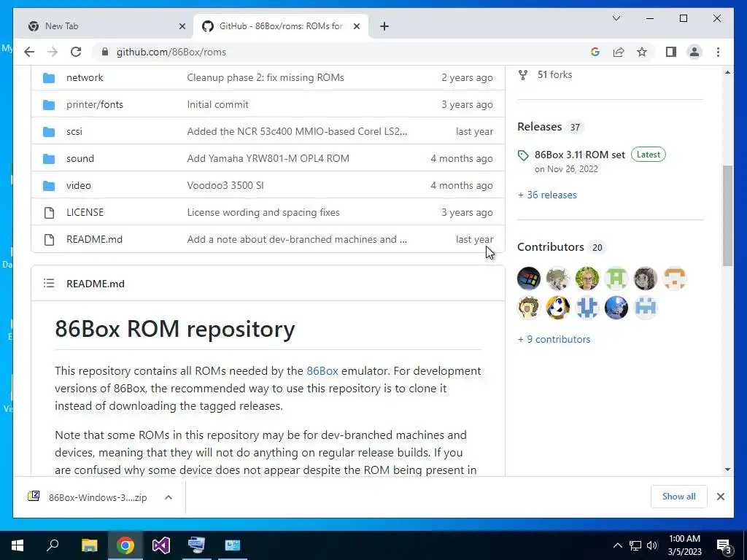Open the Chrome three-dot menu
747x560 pixels.
(718, 52)
